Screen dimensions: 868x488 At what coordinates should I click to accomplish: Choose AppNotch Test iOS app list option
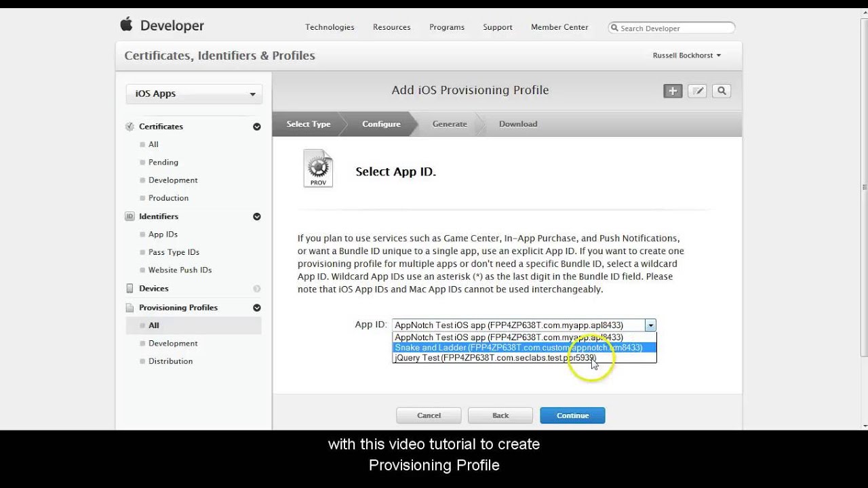tap(524, 338)
